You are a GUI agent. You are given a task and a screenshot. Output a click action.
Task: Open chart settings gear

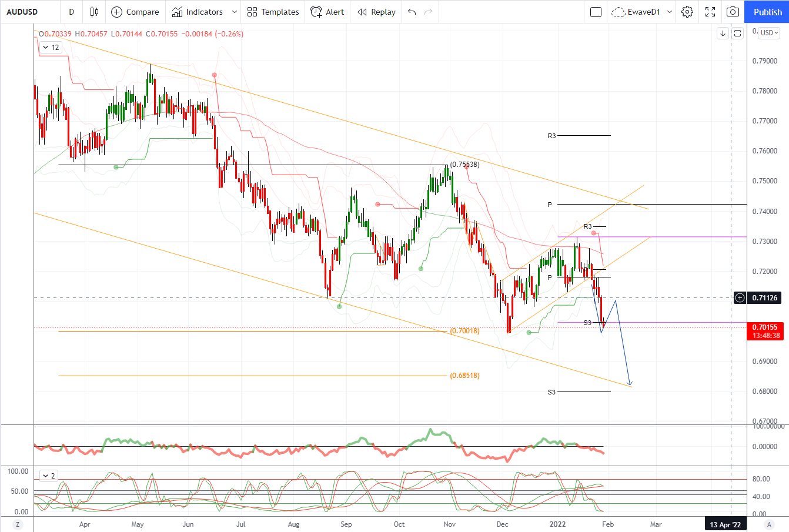tap(687, 12)
